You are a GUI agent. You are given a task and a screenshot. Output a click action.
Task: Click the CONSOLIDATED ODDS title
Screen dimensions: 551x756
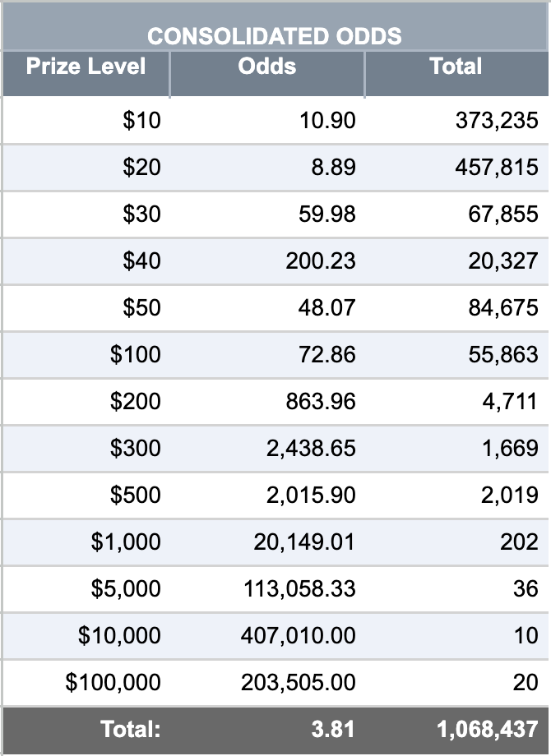[275, 36]
